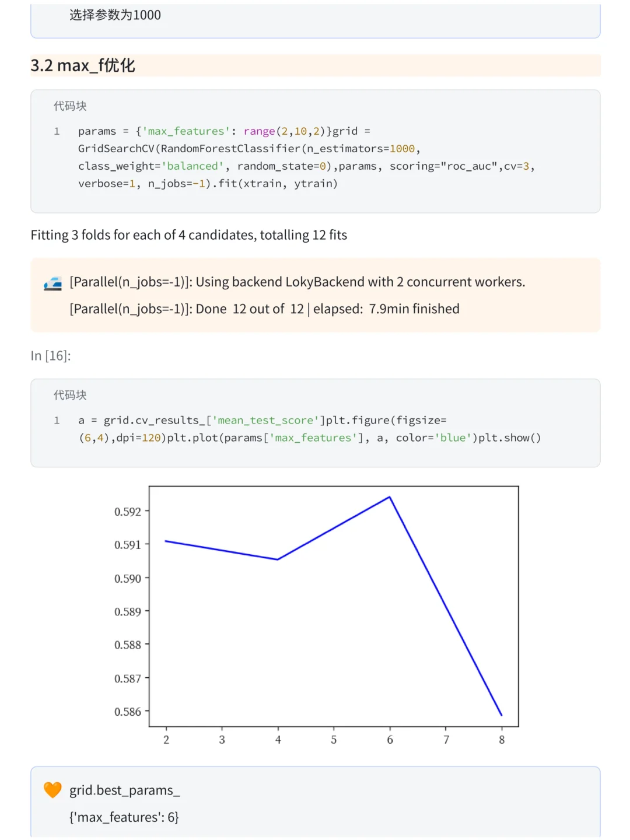Click the 'Fitting 3 folds' output line

189,235
